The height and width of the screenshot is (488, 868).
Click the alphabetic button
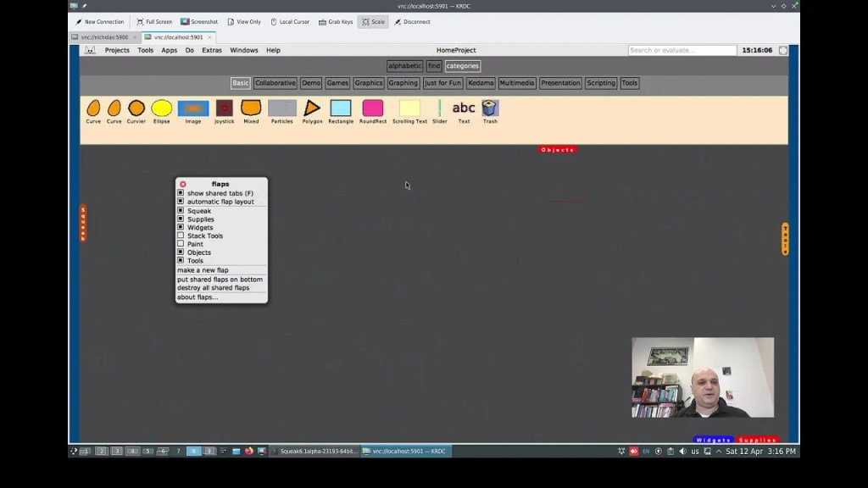pos(404,66)
